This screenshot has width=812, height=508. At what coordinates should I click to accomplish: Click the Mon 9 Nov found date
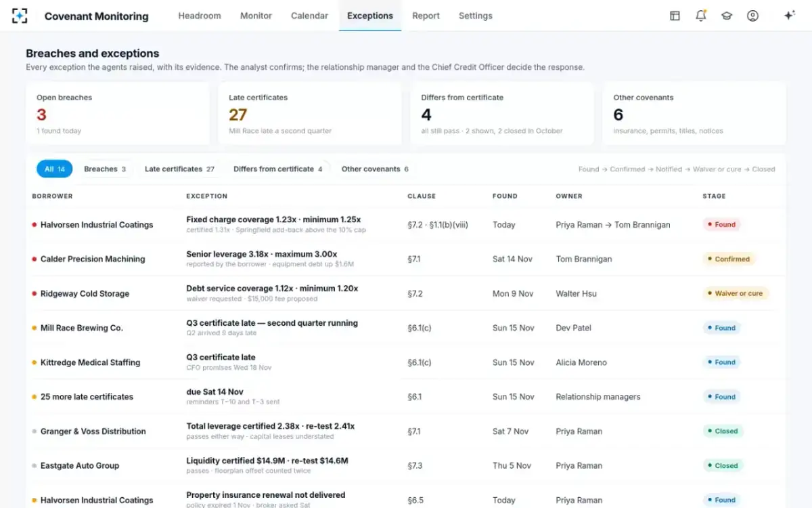(x=513, y=293)
